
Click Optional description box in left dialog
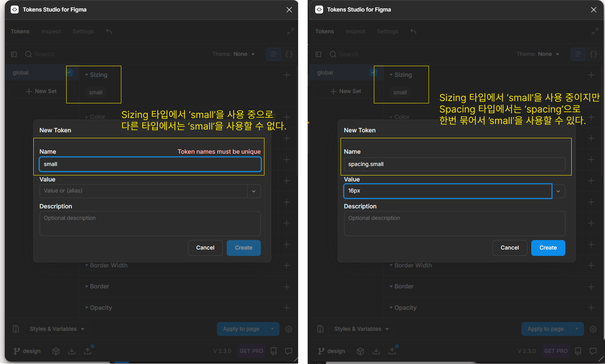coord(150,223)
